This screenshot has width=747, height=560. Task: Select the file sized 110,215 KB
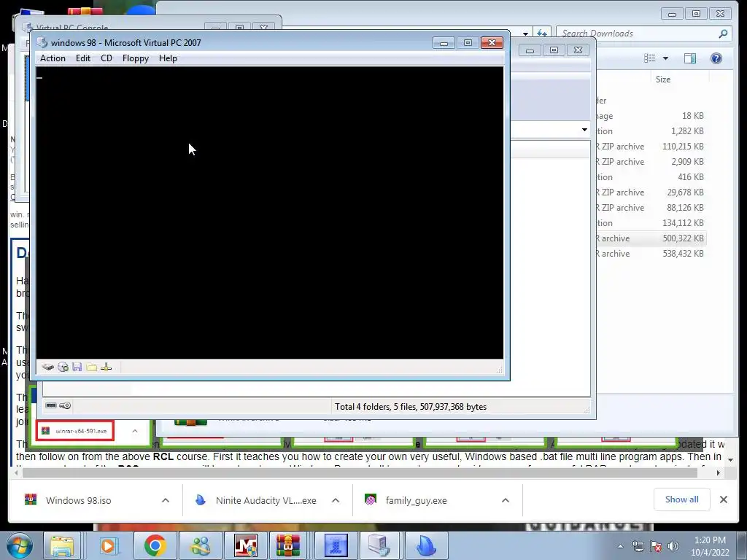(x=651, y=146)
